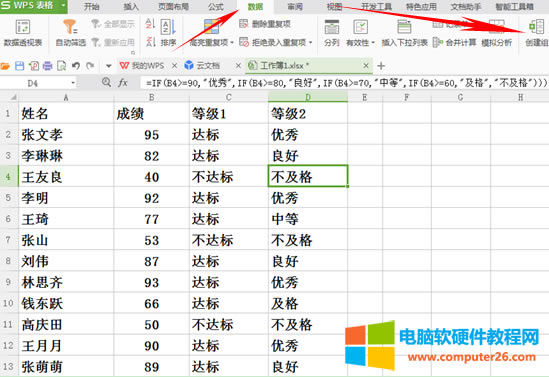
Task: Click the 创建组 group icon
Action: click(x=537, y=27)
